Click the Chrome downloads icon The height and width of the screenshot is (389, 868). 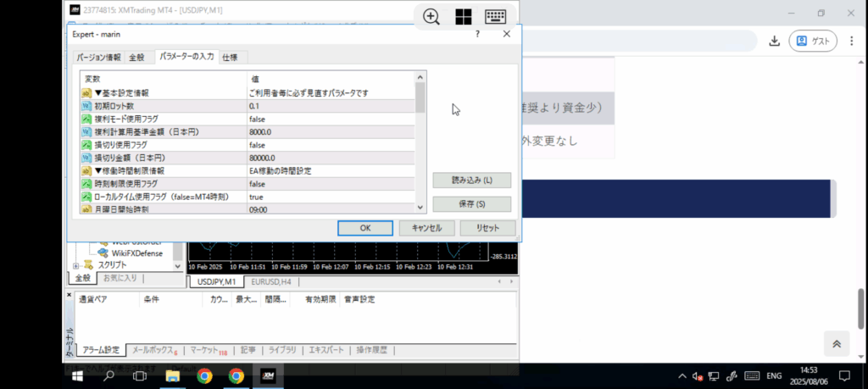point(774,41)
